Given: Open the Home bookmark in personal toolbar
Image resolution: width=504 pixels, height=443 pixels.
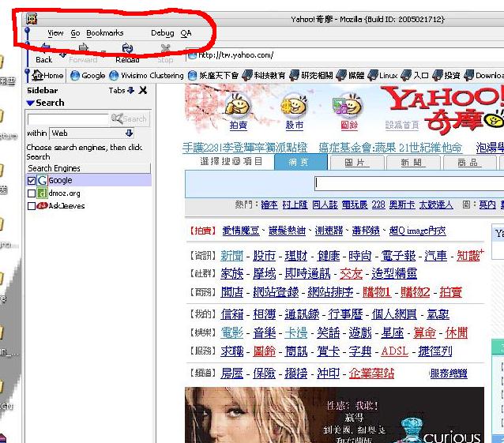Looking at the screenshot, I should (47, 76).
